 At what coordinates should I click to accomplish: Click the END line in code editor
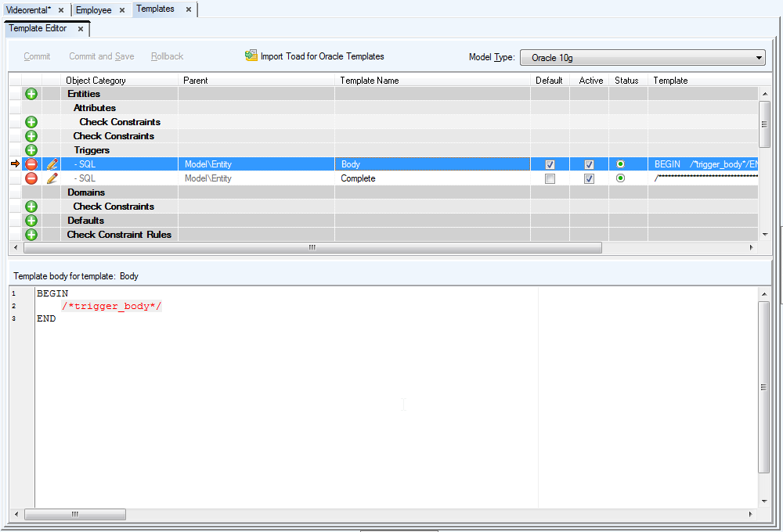tap(46, 318)
